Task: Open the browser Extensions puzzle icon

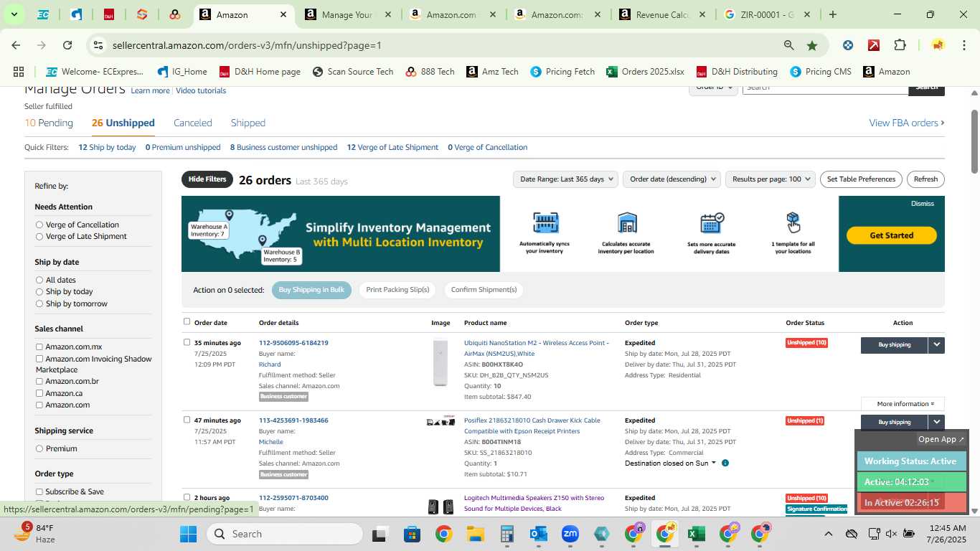Action: click(x=900, y=45)
